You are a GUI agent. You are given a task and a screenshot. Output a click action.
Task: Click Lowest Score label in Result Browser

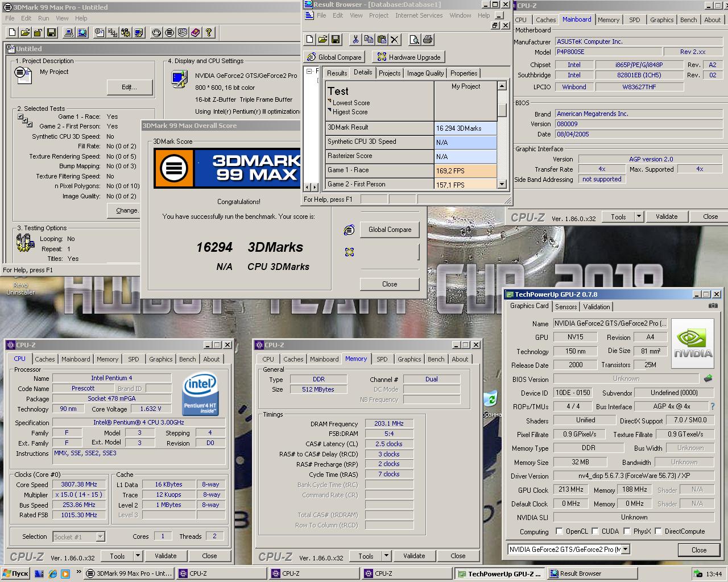[x=351, y=103]
